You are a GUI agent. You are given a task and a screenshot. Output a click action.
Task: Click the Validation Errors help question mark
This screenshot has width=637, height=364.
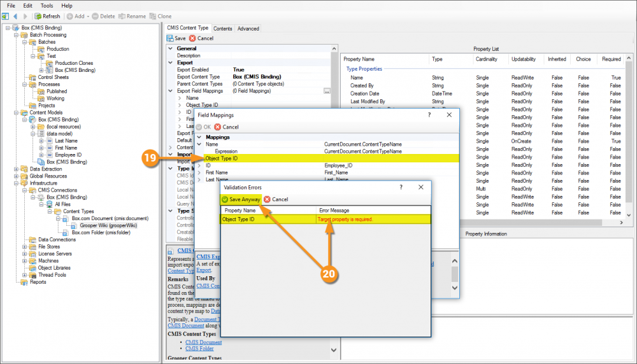(401, 187)
